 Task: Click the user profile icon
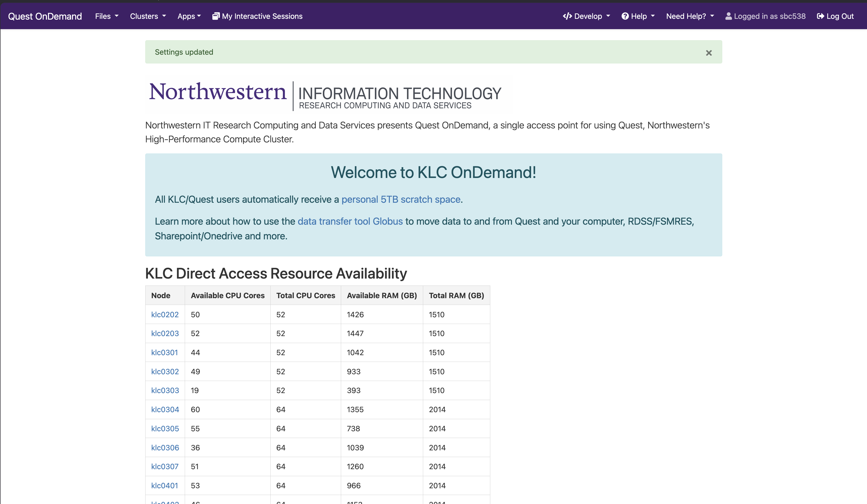(x=728, y=16)
